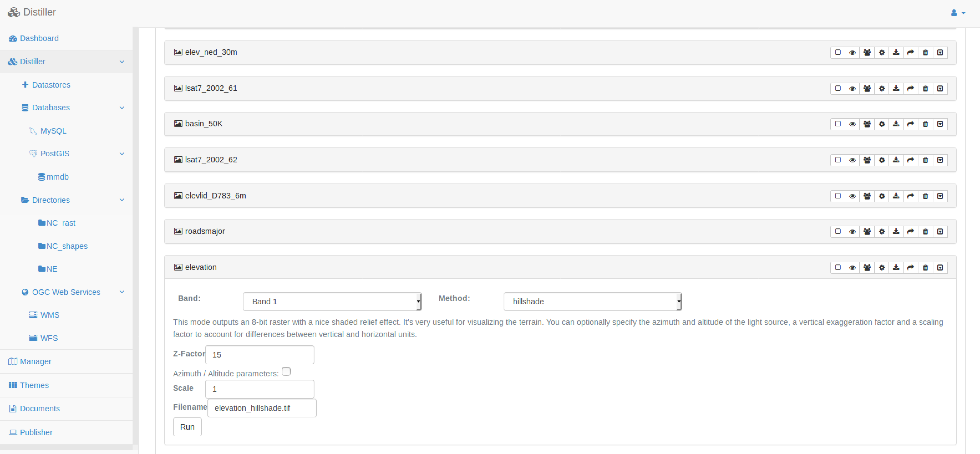Image resolution: width=980 pixels, height=454 pixels.
Task: Click the trash icon for lsat7_2002_61
Action: pos(925,89)
